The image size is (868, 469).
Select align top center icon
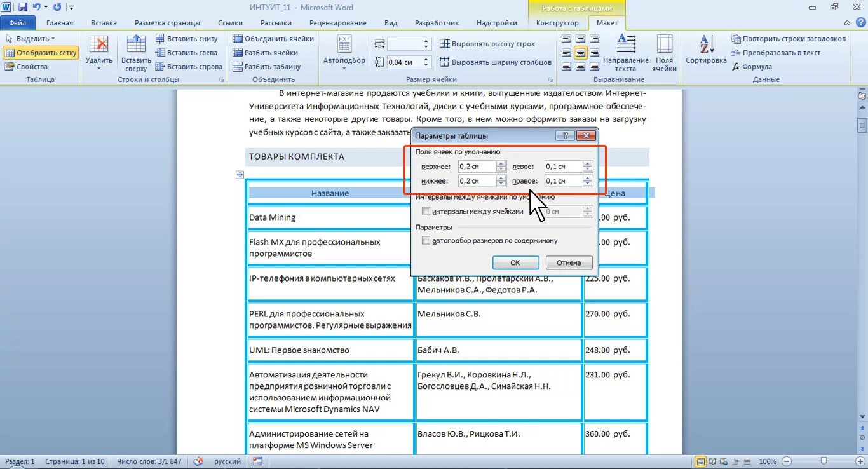(580, 39)
